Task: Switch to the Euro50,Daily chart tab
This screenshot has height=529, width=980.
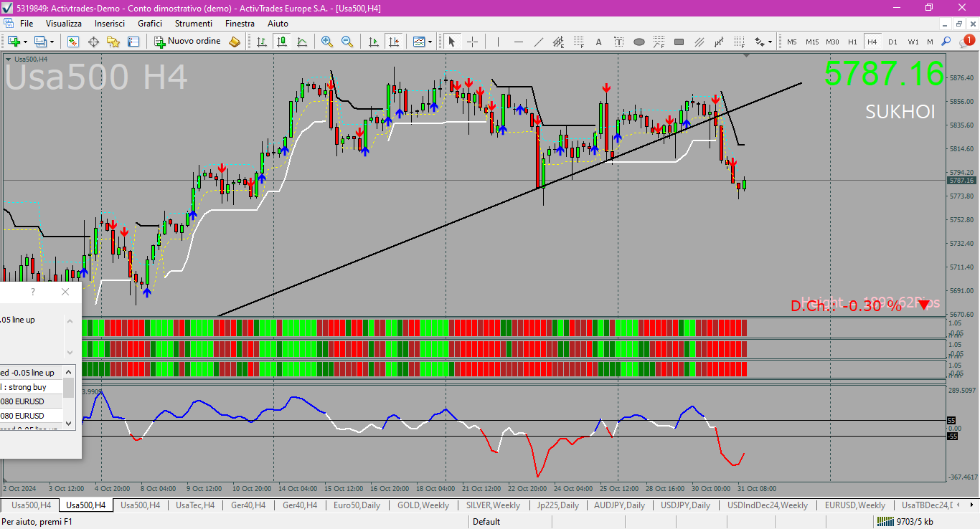Action: click(x=357, y=505)
